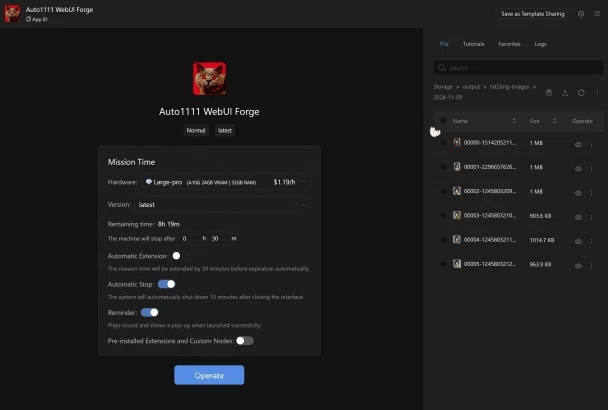The height and width of the screenshot is (410, 608).
Task: Enable the Automatic Extension toggle
Action: pyautogui.click(x=180, y=256)
